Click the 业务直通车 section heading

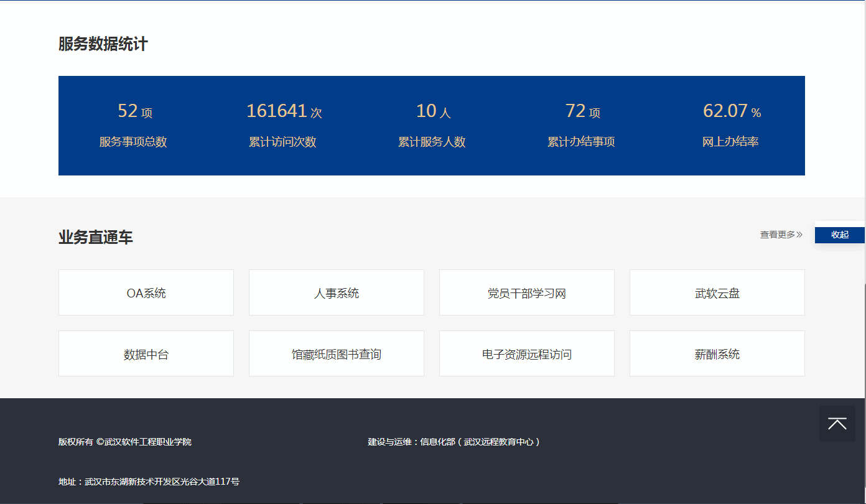click(x=96, y=237)
